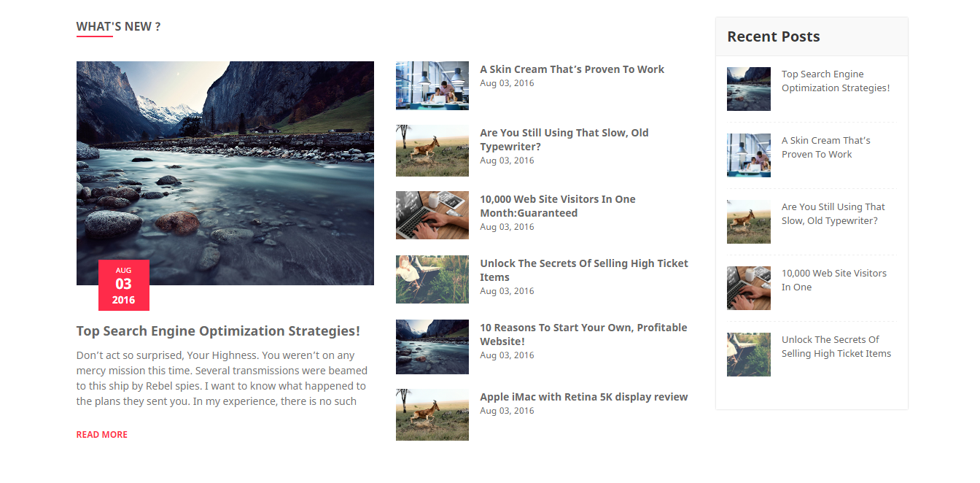Open 'A Skin Cream That's Proven To Work' in Recent Posts

point(826,147)
